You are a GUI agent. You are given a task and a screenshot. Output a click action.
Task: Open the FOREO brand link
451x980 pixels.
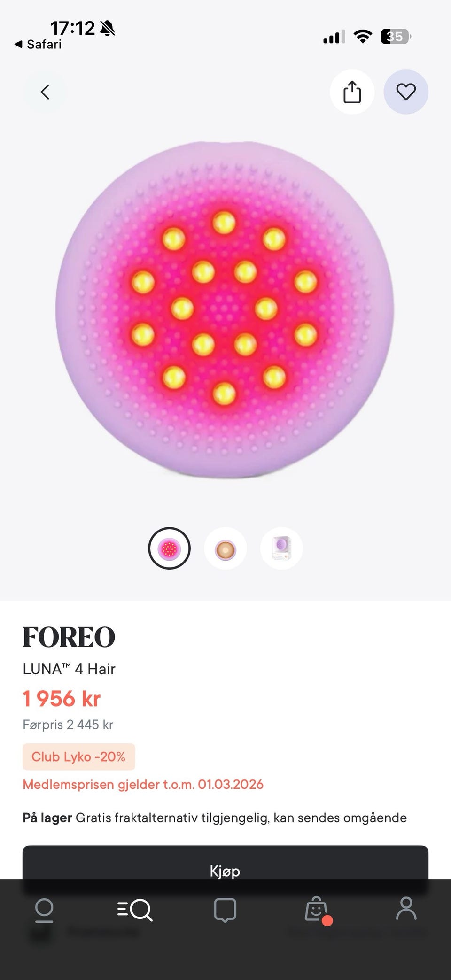click(69, 637)
